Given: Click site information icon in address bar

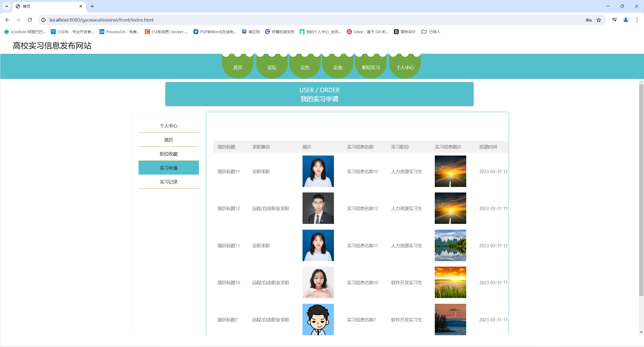Looking at the screenshot, I should (x=44, y=20).
